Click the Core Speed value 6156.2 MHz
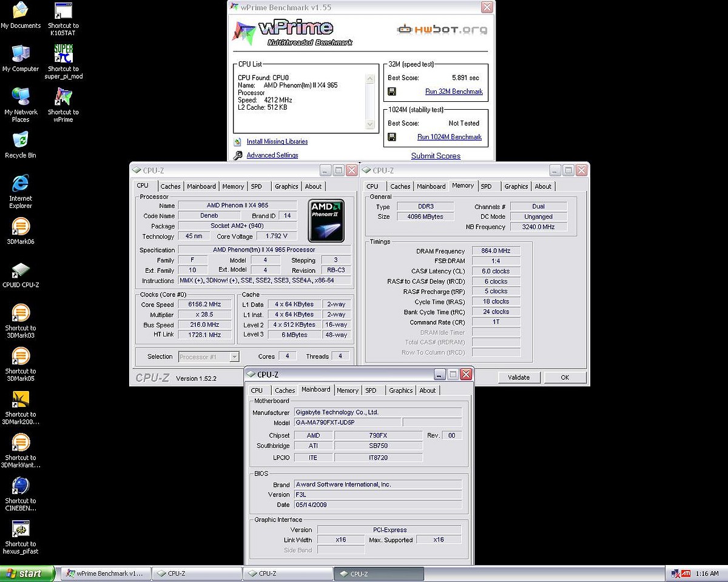The height and width of the screenshot is (582, 728). [205, 304]
